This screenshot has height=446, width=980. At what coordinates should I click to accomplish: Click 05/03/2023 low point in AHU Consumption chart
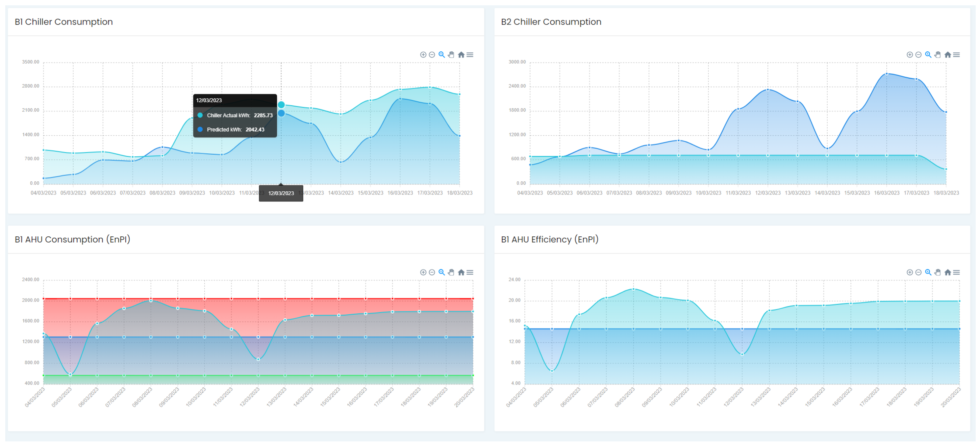[x=70, y=375]
